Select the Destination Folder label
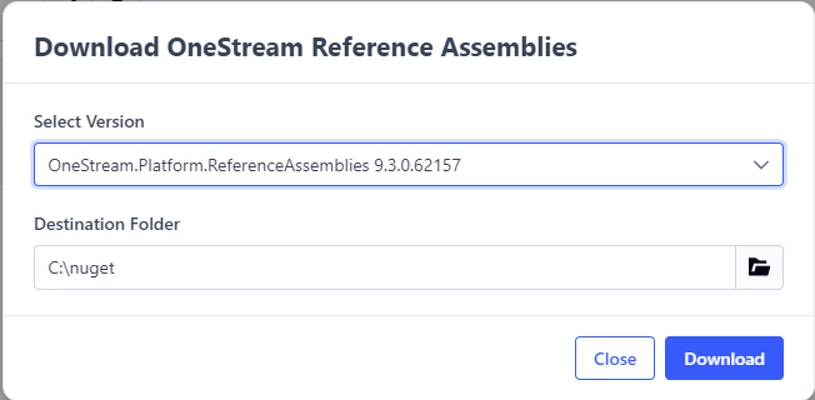Screen dimensions: 815x400 (107, 224)
